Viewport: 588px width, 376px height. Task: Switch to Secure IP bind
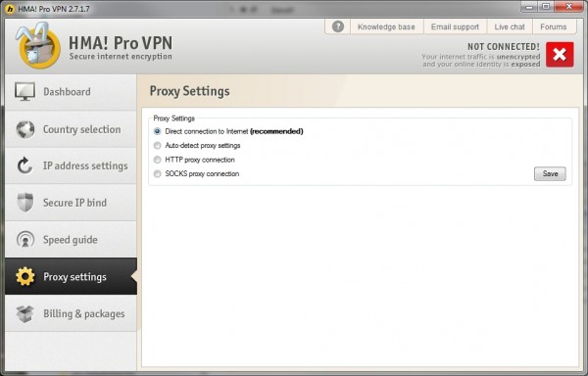click(x=71, y=203)
